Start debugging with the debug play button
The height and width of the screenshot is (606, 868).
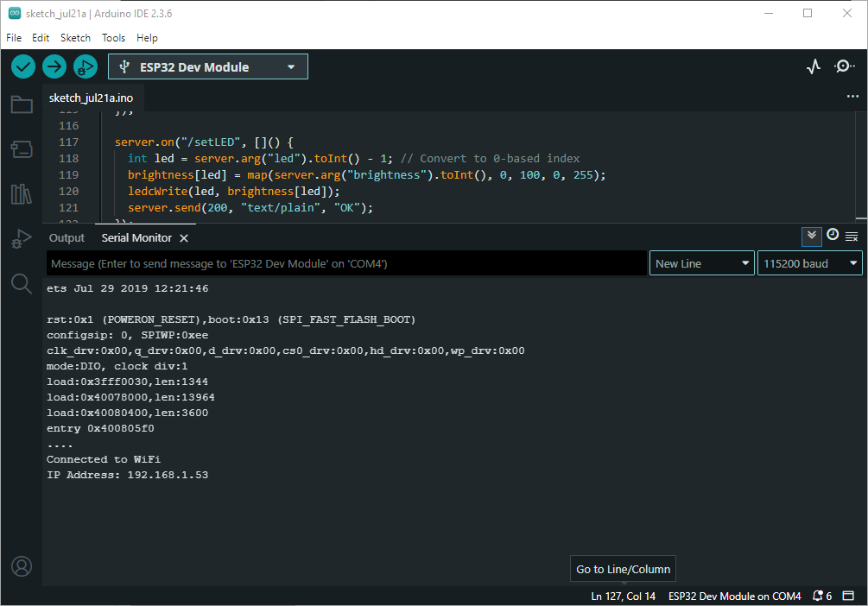point(86,67)
